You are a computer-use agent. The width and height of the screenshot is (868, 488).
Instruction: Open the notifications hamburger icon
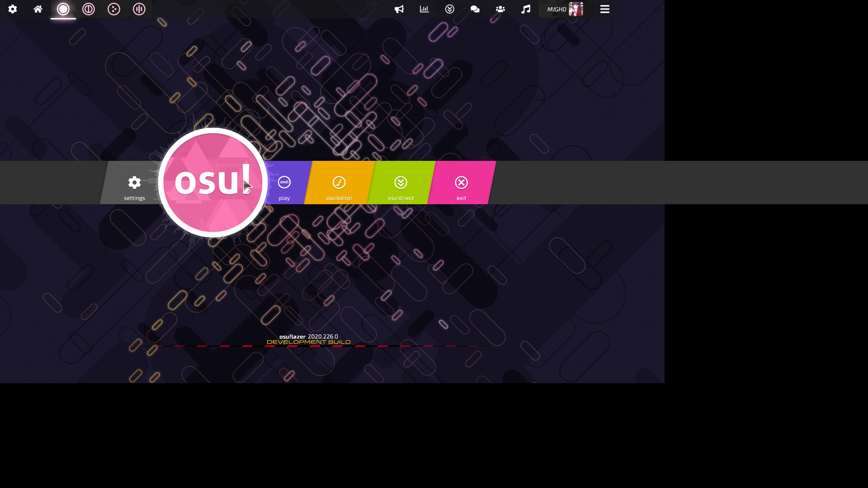click(604, 9)
